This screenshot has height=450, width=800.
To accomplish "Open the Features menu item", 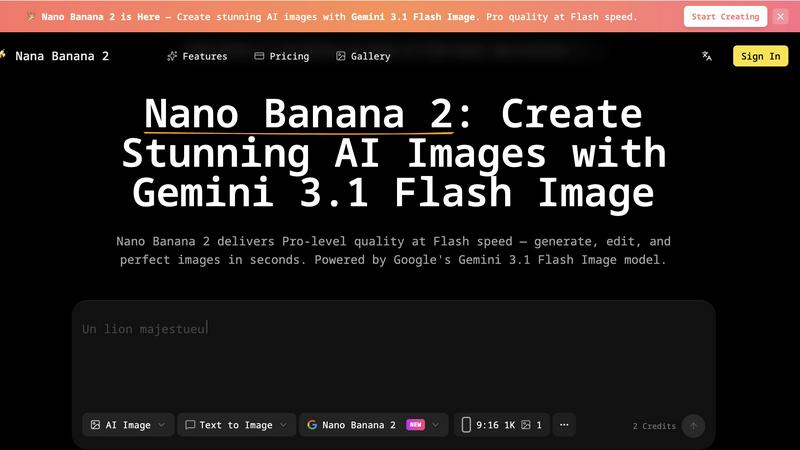I will point(197,56).
